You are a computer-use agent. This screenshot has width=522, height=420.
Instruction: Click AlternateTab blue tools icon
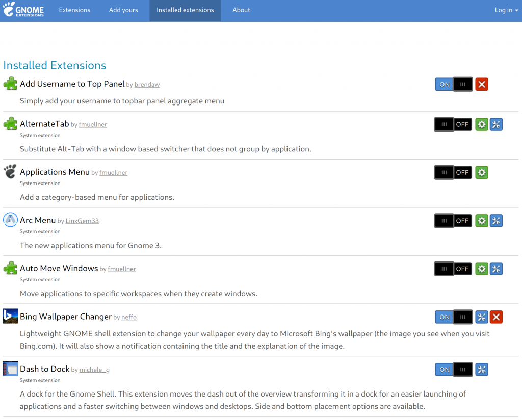coord(496,124)
